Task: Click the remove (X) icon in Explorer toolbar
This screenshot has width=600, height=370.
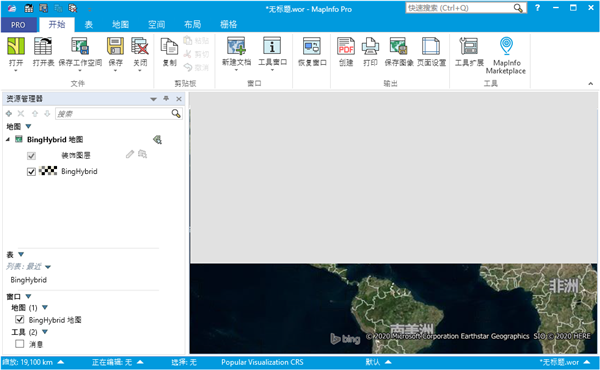Action: 21,114
